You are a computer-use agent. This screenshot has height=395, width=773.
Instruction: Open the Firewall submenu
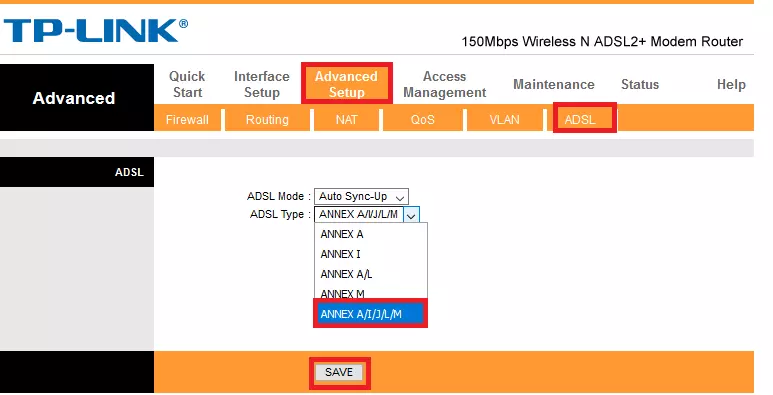click(x=187, y=120)
